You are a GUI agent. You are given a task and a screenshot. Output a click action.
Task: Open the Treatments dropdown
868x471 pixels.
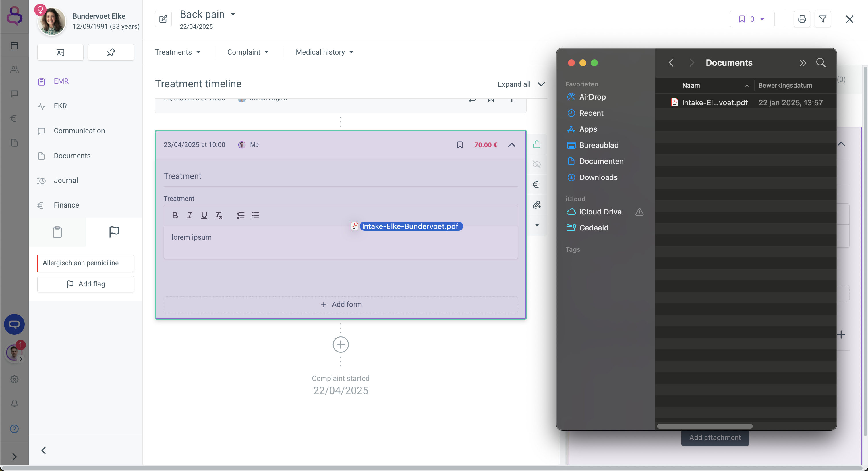click(x=177, y=52)
